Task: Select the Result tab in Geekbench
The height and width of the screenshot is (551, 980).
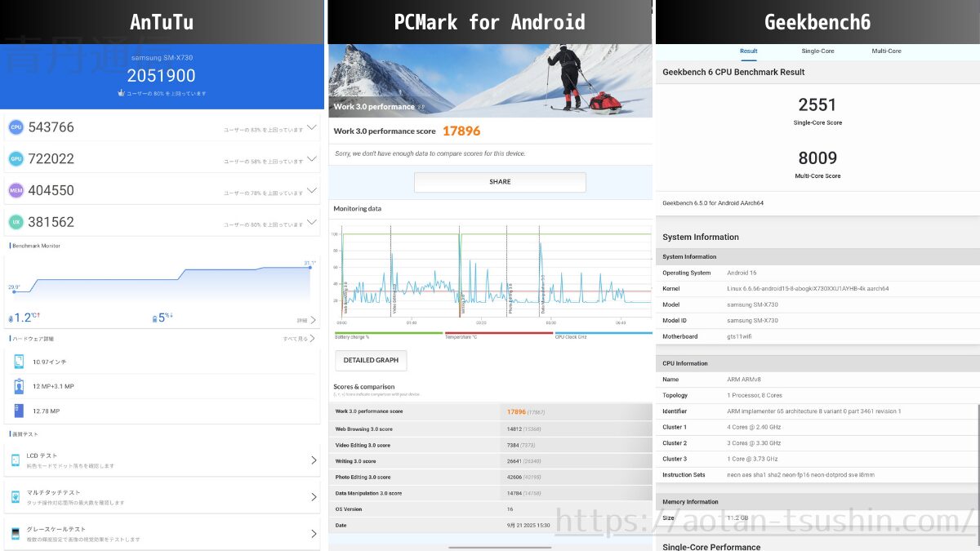Action: (748, 51)
